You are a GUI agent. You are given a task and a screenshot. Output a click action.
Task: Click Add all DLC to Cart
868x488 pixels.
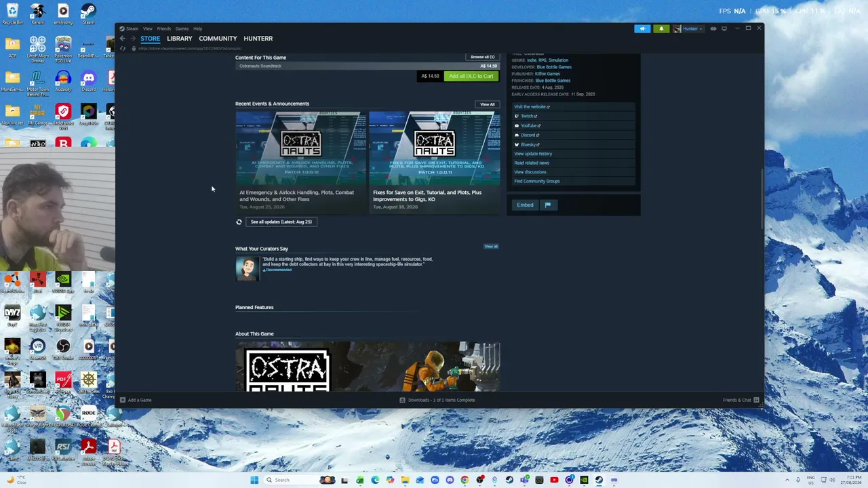(x=471, y=76)
